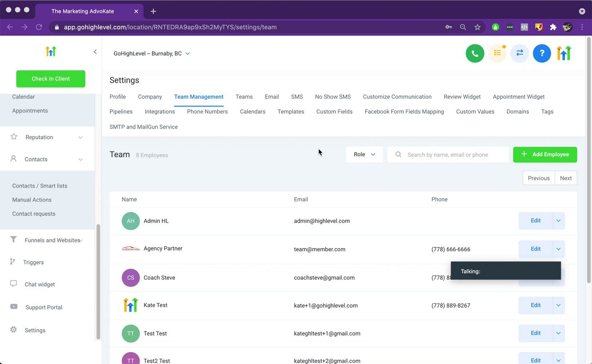
Task: Click the sidebar vertical scrollbar
Action: tap(98, 282)
